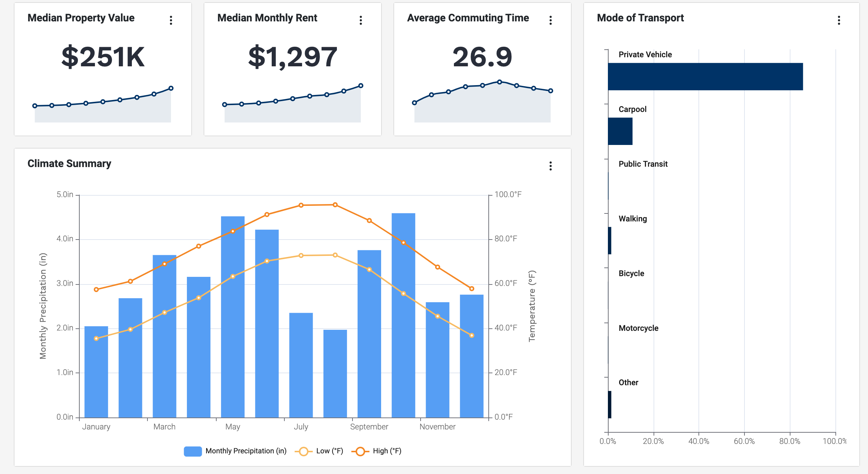Open Median Monthly Rent kebab menu
Screen dimensions: 868x474
361,20
